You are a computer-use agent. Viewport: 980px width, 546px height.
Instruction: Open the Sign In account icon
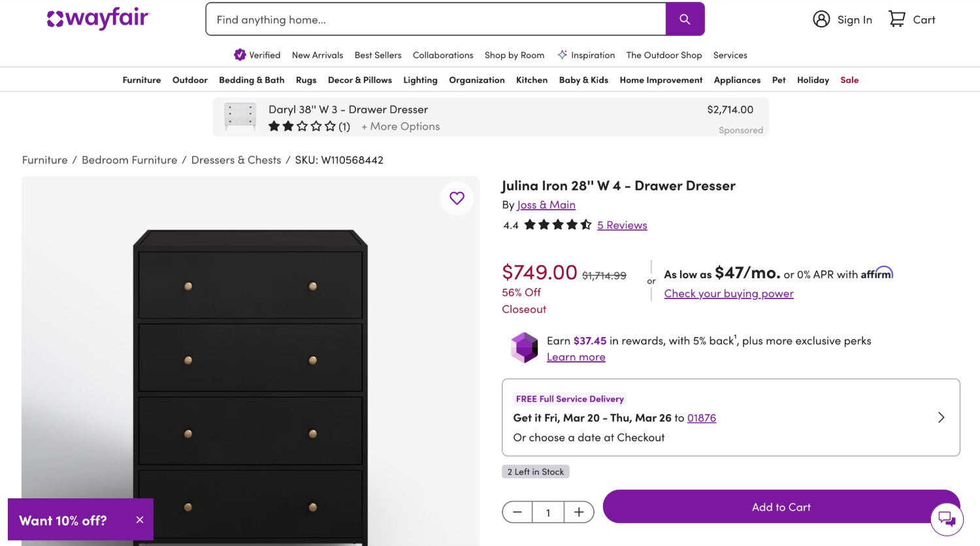pyautogui.click(x=821, y=19)
